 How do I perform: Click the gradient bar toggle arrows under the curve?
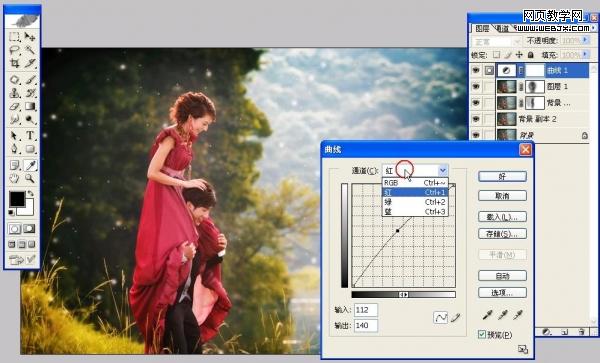click(403, 295)
